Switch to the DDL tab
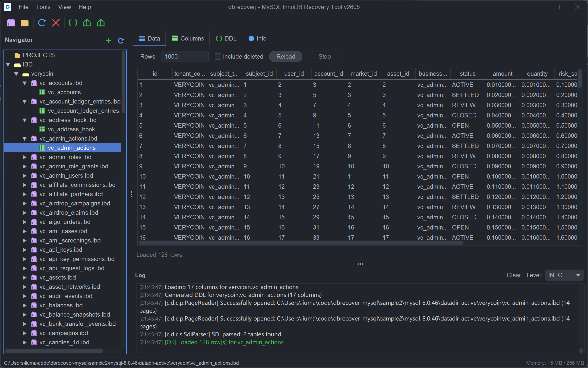The width and height of the screenshot is (588, 368). (226, 38)
